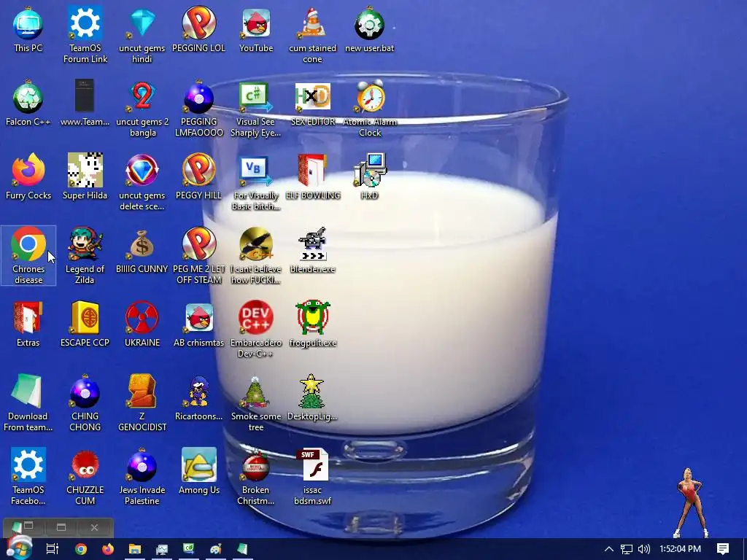Viewport: 747px width, 560px height.
Task: Select the uncut gems delete sce... icon
Action: pyautogui.click(x=142, y=182)
